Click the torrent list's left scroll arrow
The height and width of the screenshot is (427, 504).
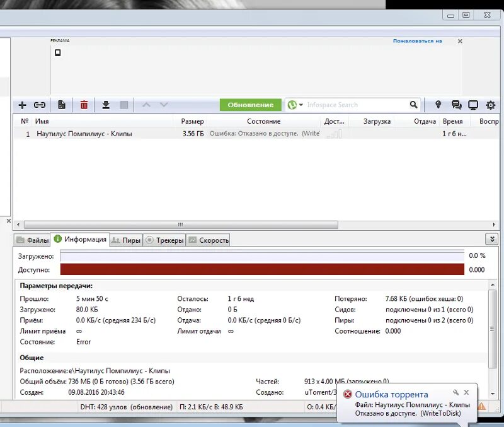tap(18, 225)
